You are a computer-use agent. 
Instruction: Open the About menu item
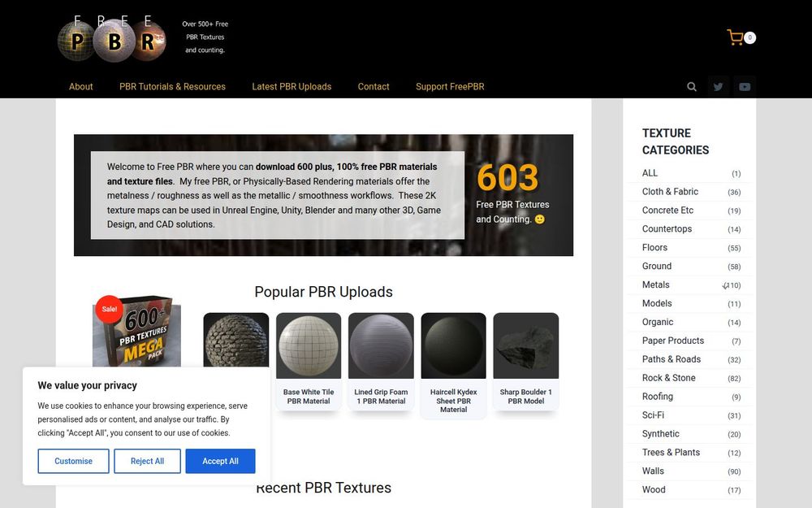[x=80, y=87]
